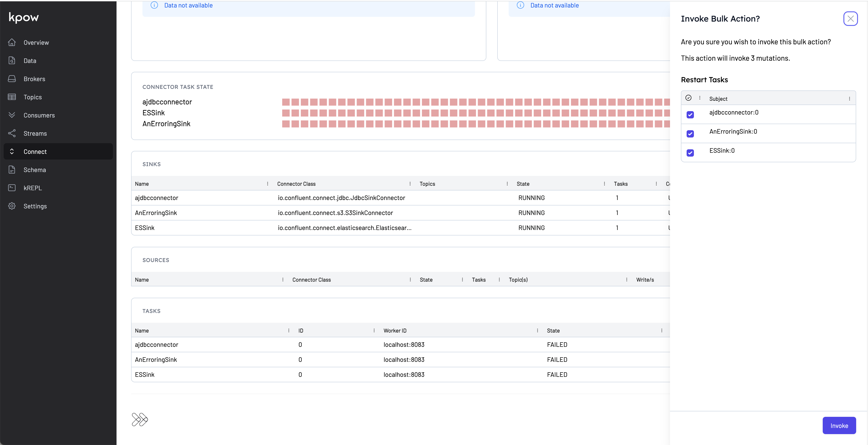Image resolution: width=868 pixels, height=445 pixels.
Task: Click the Streams sidebar icon
Action: pos(12,133)
